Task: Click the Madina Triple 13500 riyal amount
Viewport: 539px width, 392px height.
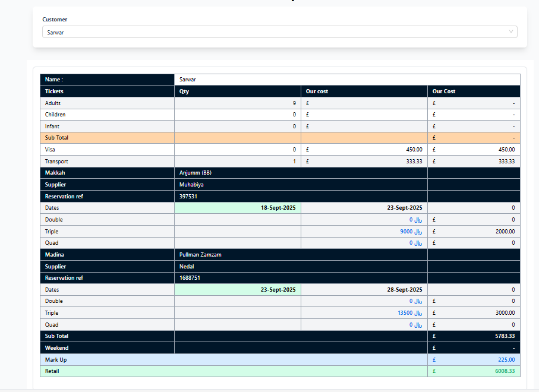Action: [x=409, y=313]
